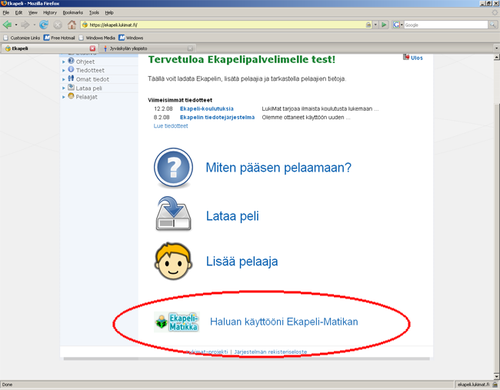Open the Back history dropdown arrow
Screen dimensions: 500x390
click(16, 25)
